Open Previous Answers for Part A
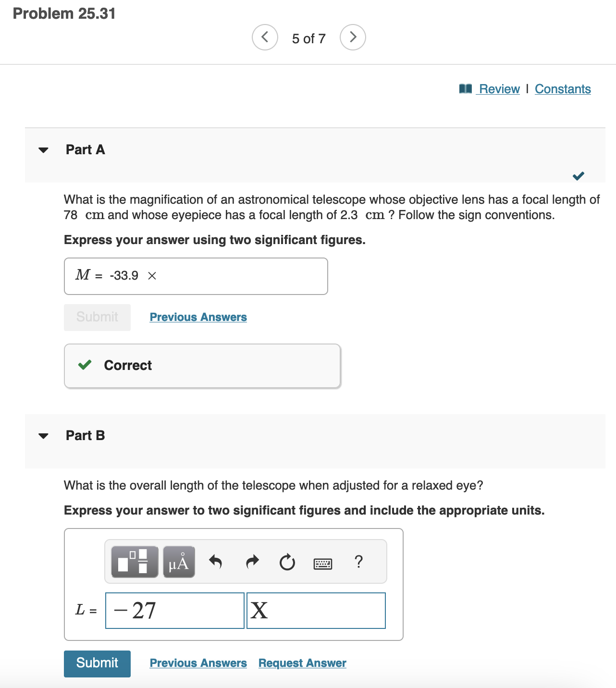The image size is (616, 688). coord(197,317)
